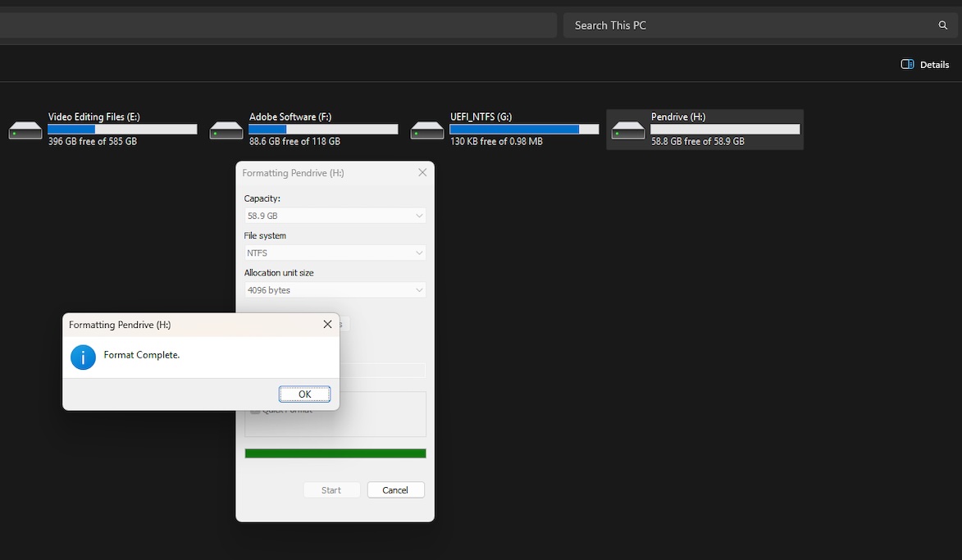Close the Format Complete message box
The image size is (962, 560).
(327, 325)
